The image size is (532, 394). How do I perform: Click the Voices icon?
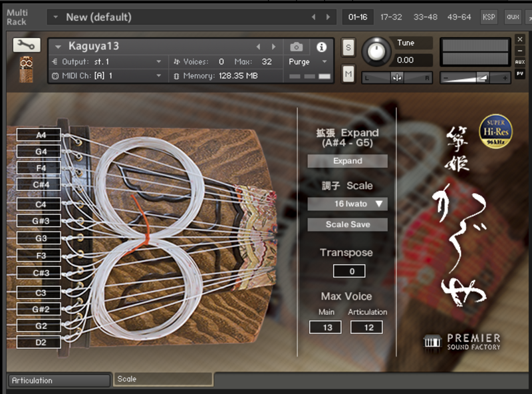tap(177, 62)
